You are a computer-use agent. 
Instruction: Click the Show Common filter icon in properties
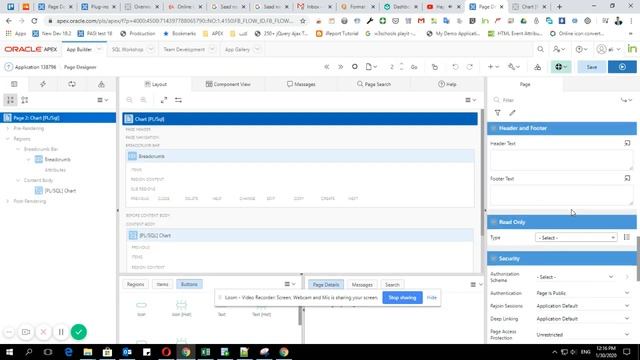(x=498, y=113)
